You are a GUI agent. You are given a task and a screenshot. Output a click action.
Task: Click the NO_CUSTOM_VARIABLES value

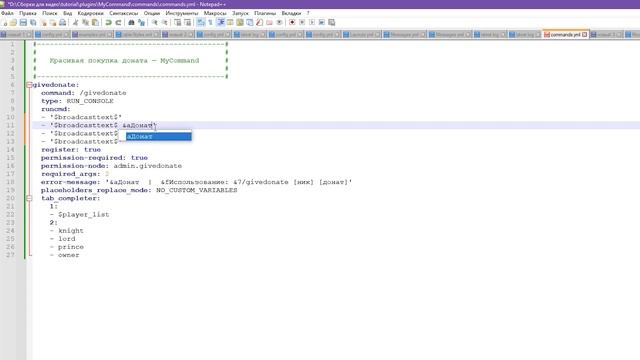point(197,191)
